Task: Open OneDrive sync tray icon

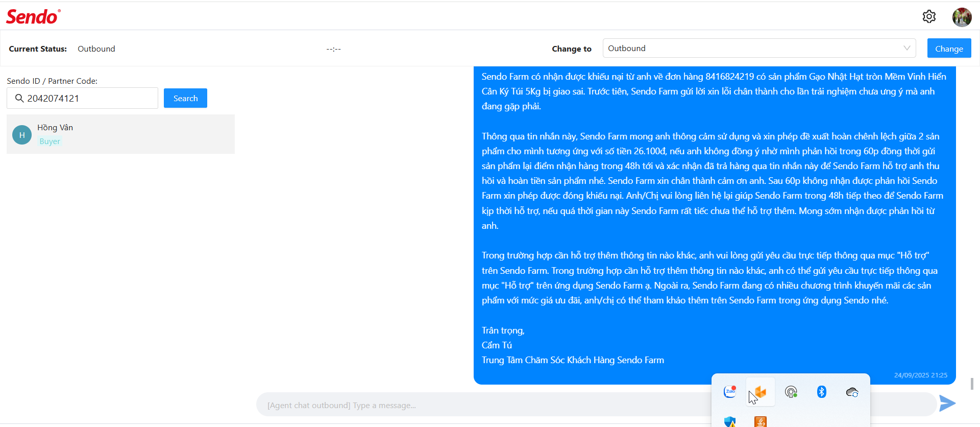Action: [x=852, y=392]
